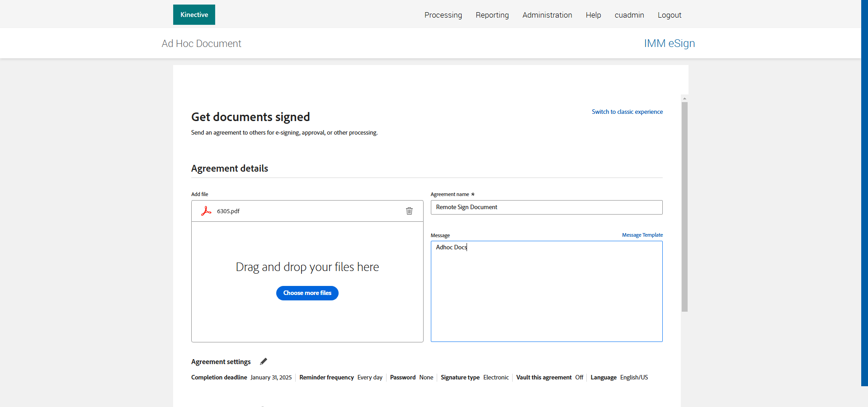
Task: Open the Reporting menu
Action: (492, 15)
